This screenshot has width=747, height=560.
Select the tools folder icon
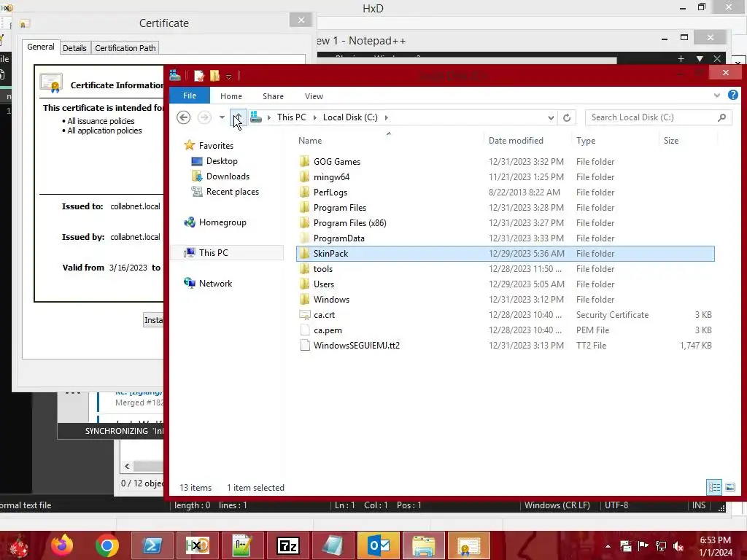pos(305,268)
